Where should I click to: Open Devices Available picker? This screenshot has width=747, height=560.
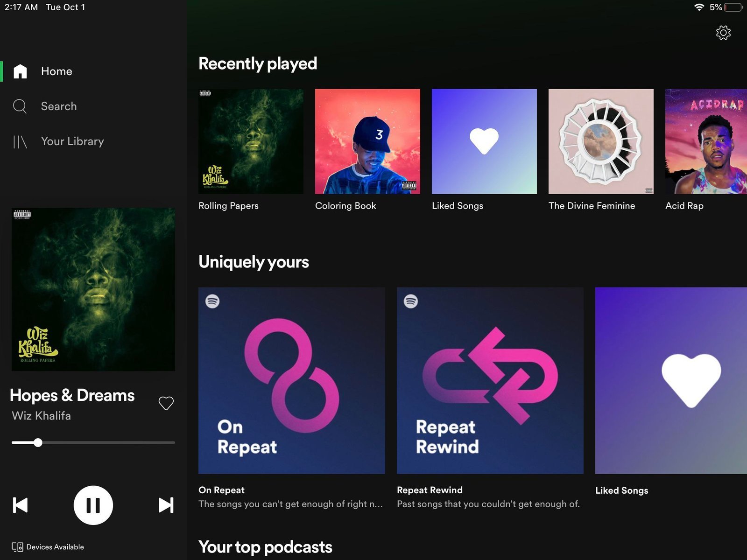pyautogui.click(x=48, y=547)
